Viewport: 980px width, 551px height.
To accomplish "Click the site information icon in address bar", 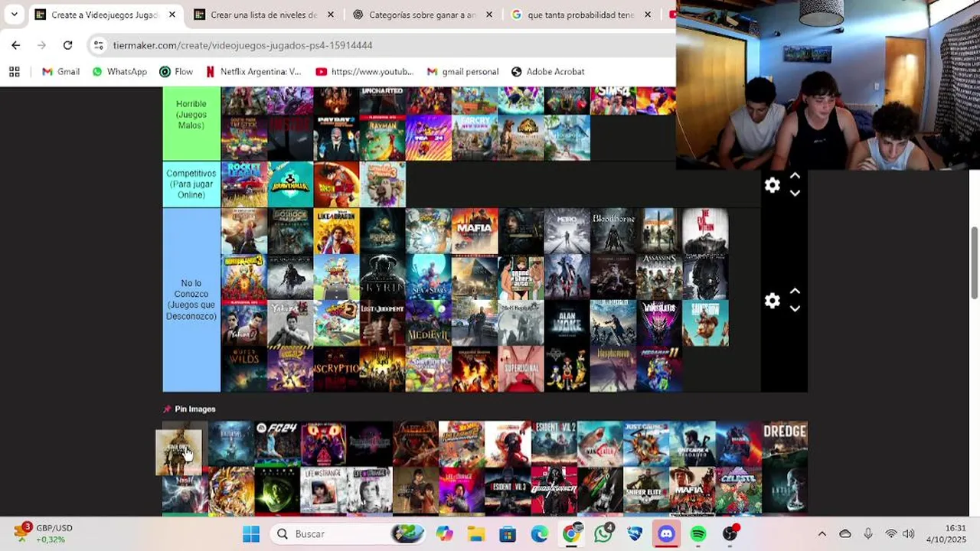I will (98, 45).
